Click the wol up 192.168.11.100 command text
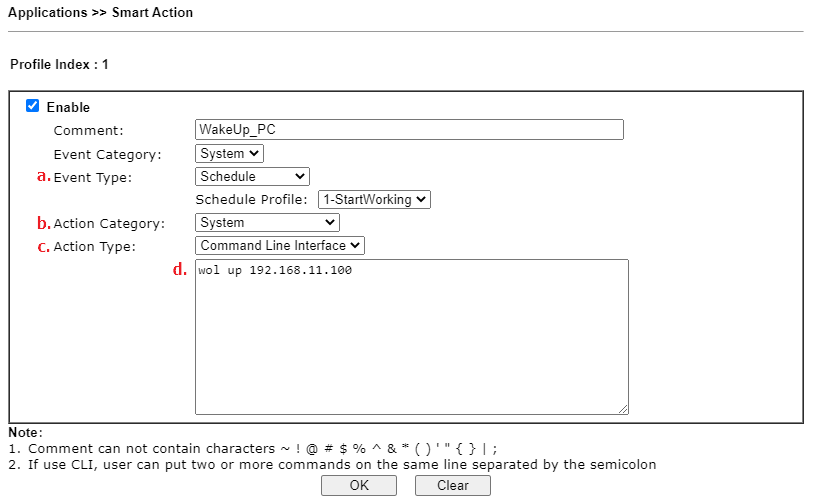 pyautogui.click(x=275, y=270)
